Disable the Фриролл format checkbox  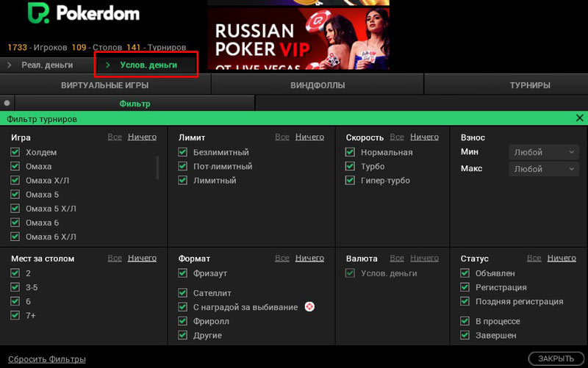[x=182, y=321]
